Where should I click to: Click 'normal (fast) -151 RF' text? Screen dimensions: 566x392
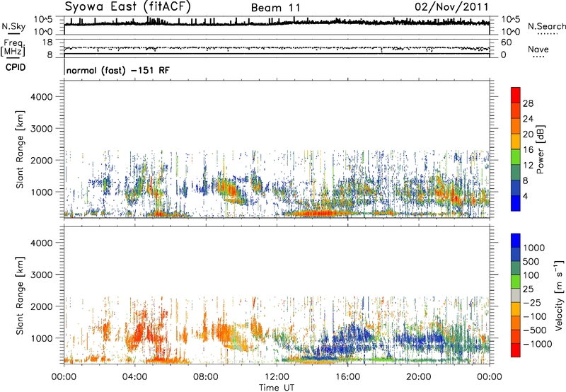117,70
